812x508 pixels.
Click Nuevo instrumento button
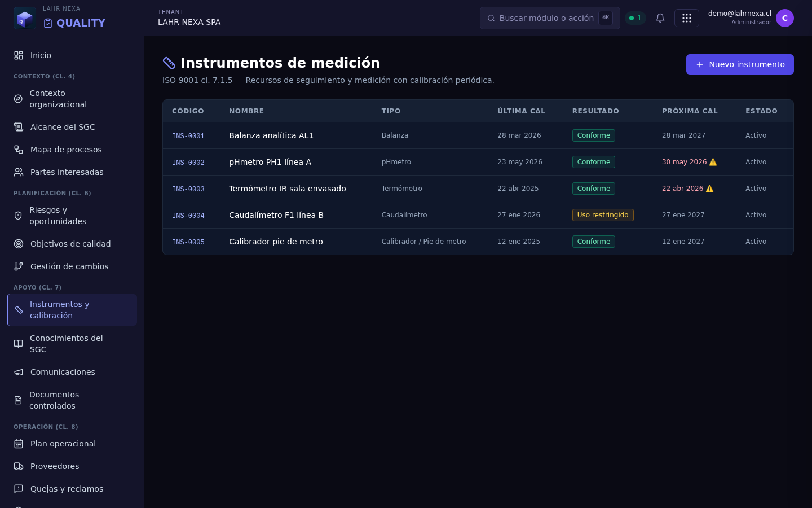(740, 64)
